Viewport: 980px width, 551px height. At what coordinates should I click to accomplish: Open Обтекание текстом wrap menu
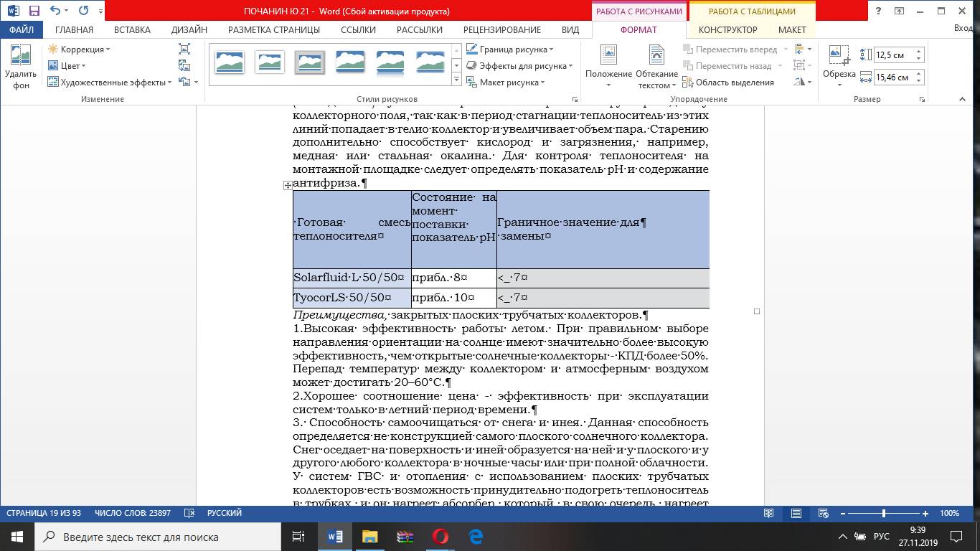pyautogui.click(x=656, y=67)
